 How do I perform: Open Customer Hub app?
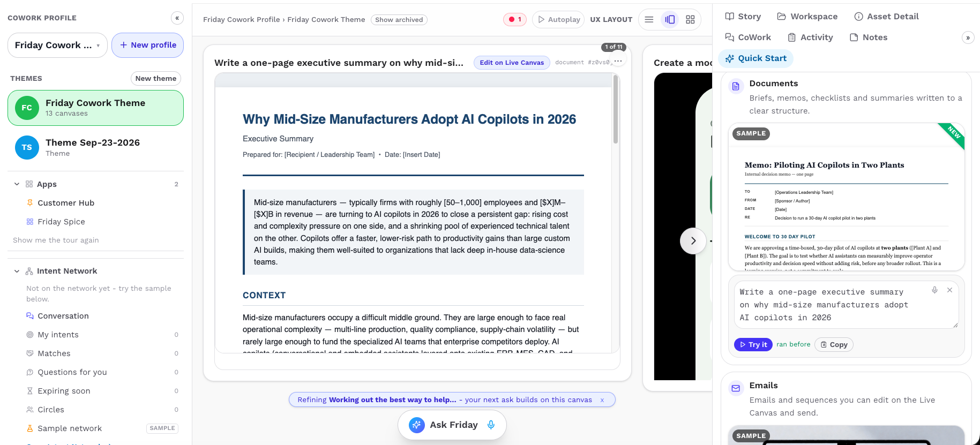(66, 203)
